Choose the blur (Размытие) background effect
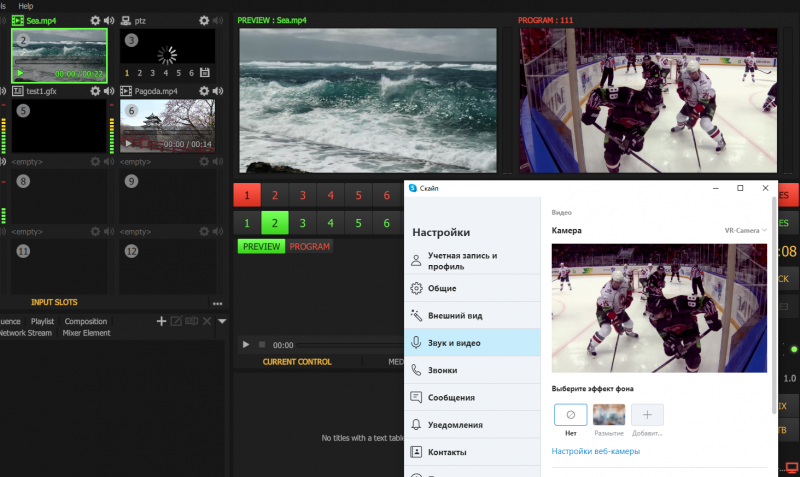800x477 pixels. click(609, 415)
